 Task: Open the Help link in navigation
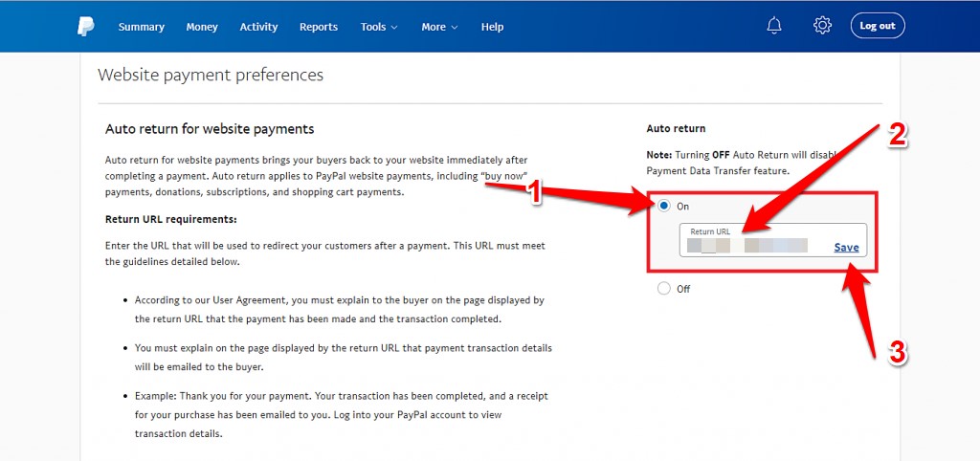(492, 27)
